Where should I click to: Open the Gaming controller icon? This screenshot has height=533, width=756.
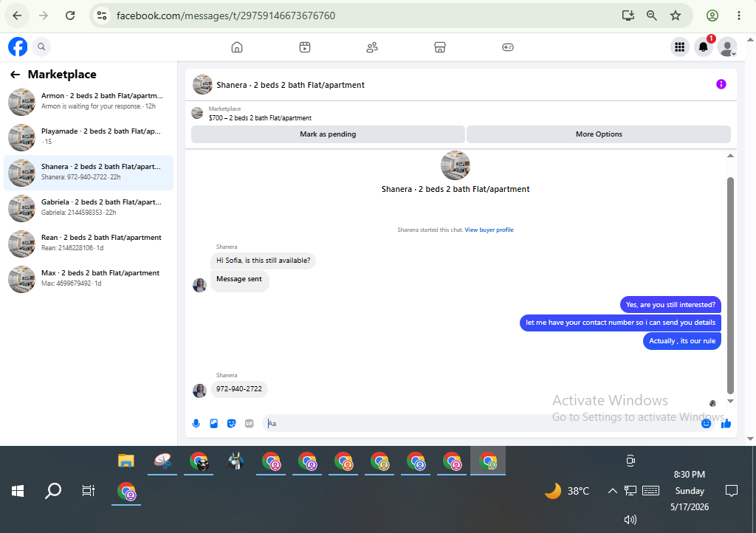508,47
